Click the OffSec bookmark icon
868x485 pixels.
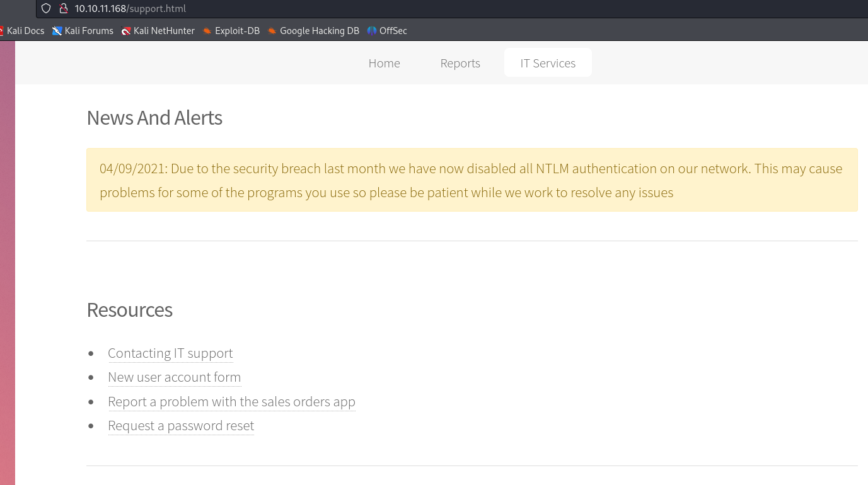[x=372, y=31]
